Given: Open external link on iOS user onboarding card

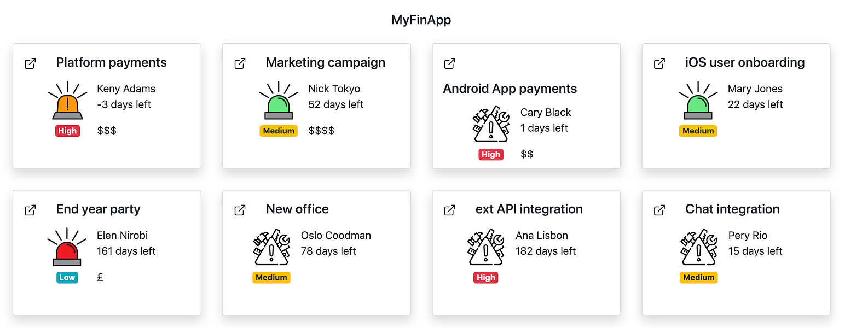Looking at the screenshot, I should pyautogui.click(x=659, y=63).
